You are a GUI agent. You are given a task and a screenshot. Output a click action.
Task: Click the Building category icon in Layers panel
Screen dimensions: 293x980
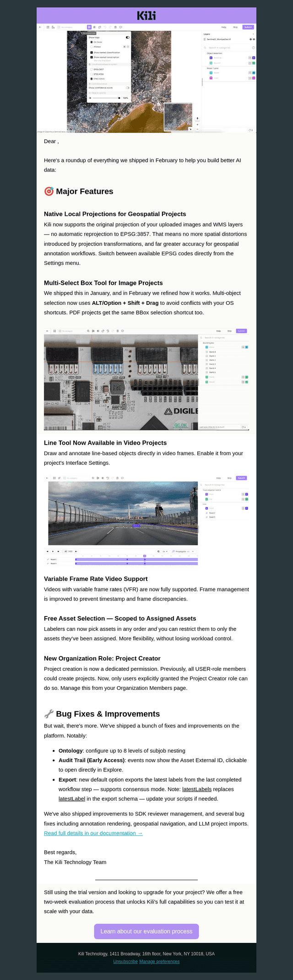[x=211, y=58]
